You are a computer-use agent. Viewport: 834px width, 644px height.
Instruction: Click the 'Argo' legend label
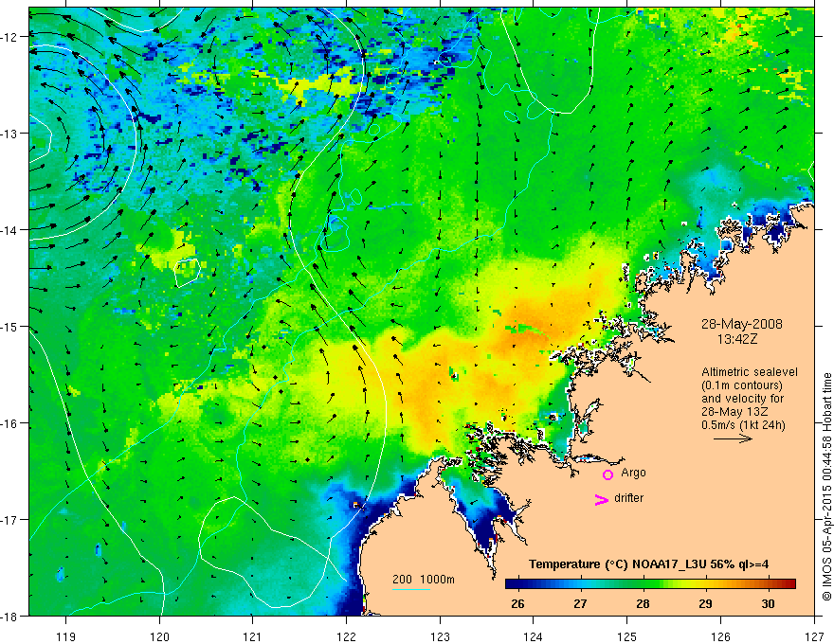click(x=633, y=473)
